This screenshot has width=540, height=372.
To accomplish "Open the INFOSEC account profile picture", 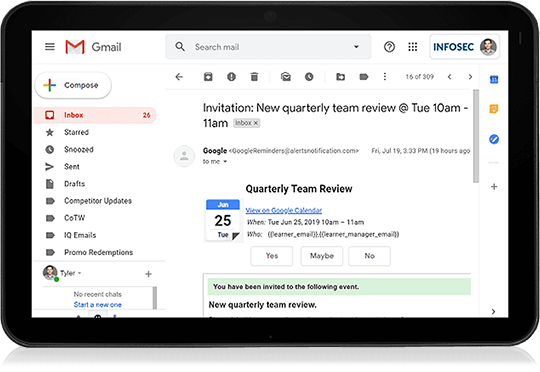I will [488, 47].
